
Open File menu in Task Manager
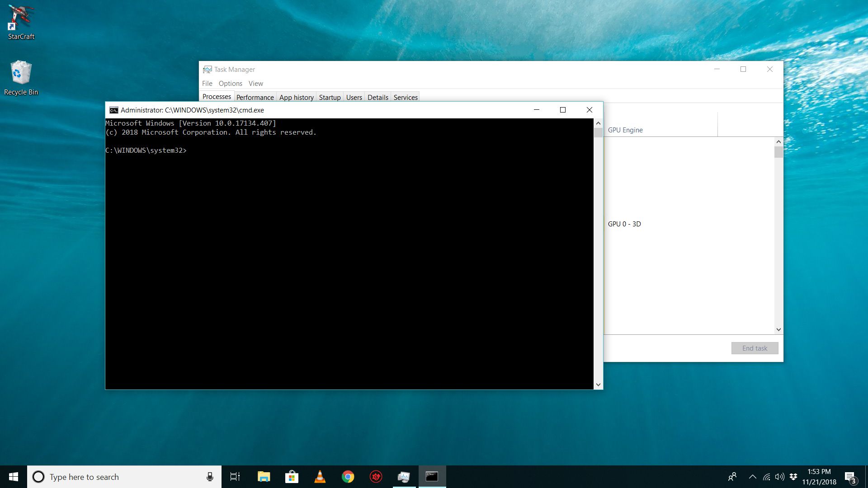coord(207,83)
